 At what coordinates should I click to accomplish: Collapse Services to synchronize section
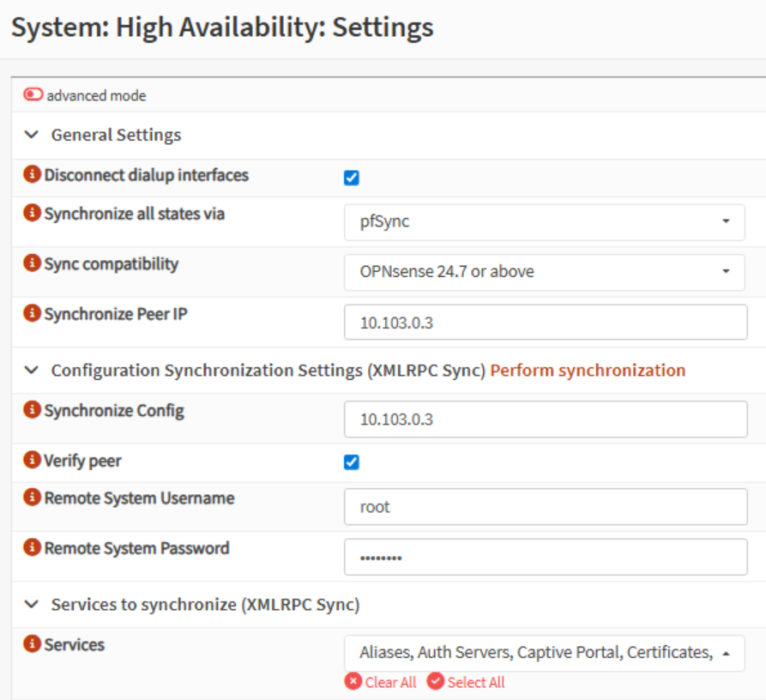click(32, 605)
